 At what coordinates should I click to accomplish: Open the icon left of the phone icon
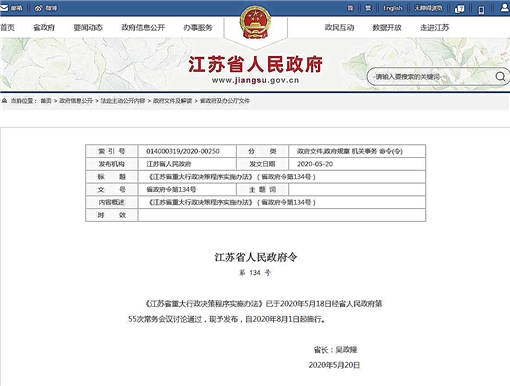click(x=459, y=9)
